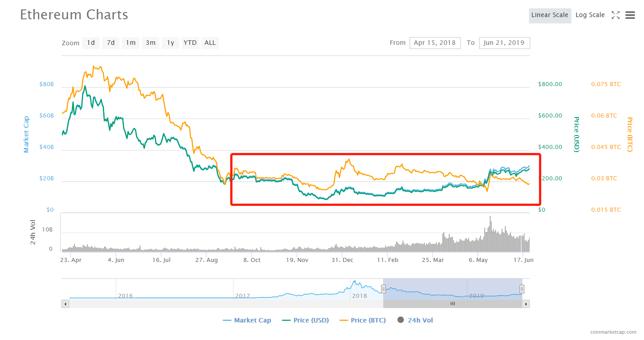Select Linear Scale option
Image resolution: width=644 pixels, height=340 pixels.
(x=550, y=15)
